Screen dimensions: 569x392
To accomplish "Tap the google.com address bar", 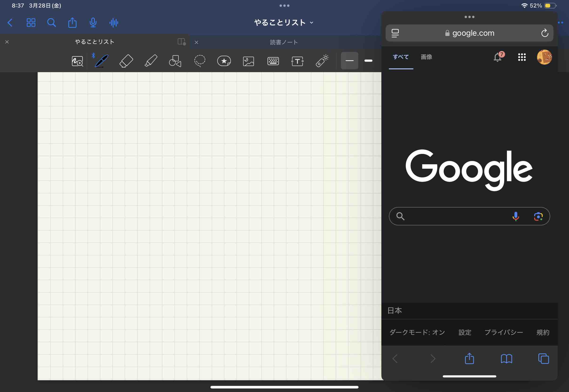I will click(x=469, y=33).
